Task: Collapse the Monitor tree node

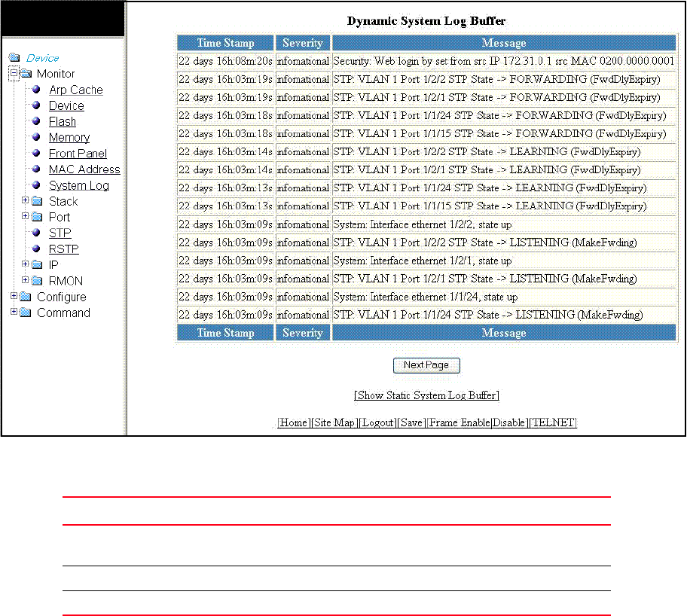Action: pyautogui.click(x=14, y=73)
